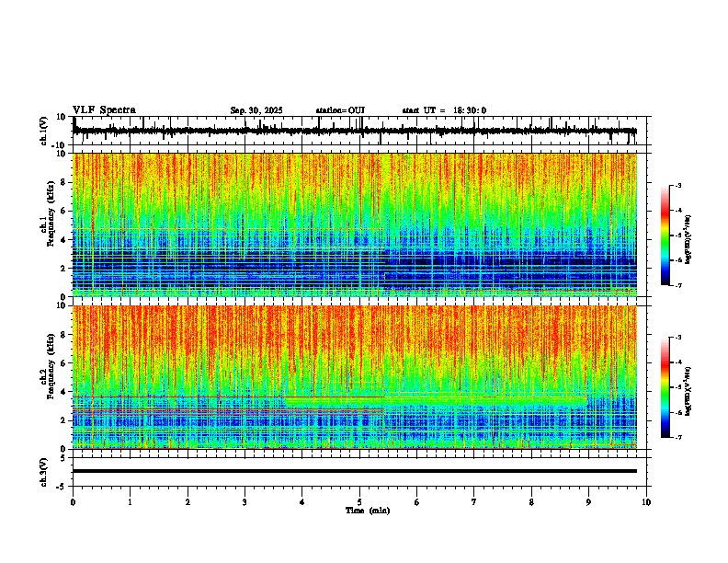Click time axis tick label "1"
Image resolution: width=728 pixels, height=563 pixels.
(x=130, y=502)
